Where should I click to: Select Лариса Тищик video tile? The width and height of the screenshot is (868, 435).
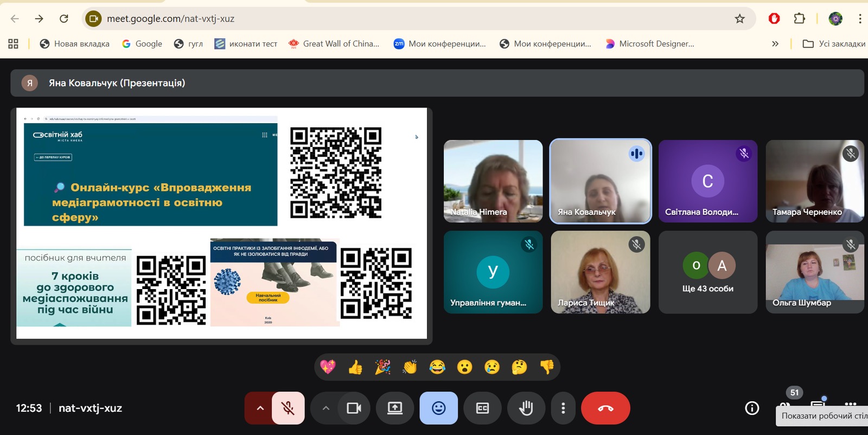click(x=601, y=272)
